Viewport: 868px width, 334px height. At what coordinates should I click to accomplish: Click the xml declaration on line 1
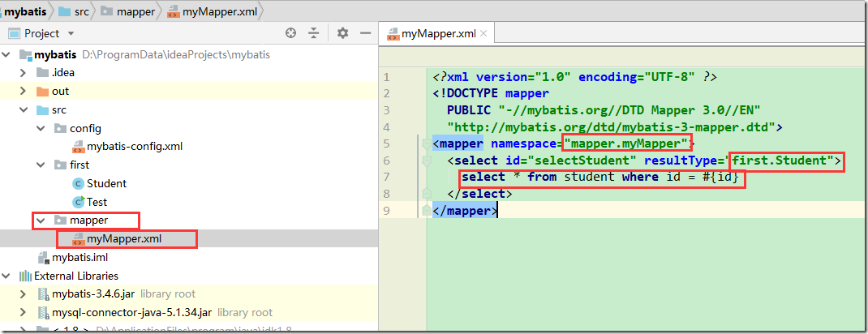575,77
